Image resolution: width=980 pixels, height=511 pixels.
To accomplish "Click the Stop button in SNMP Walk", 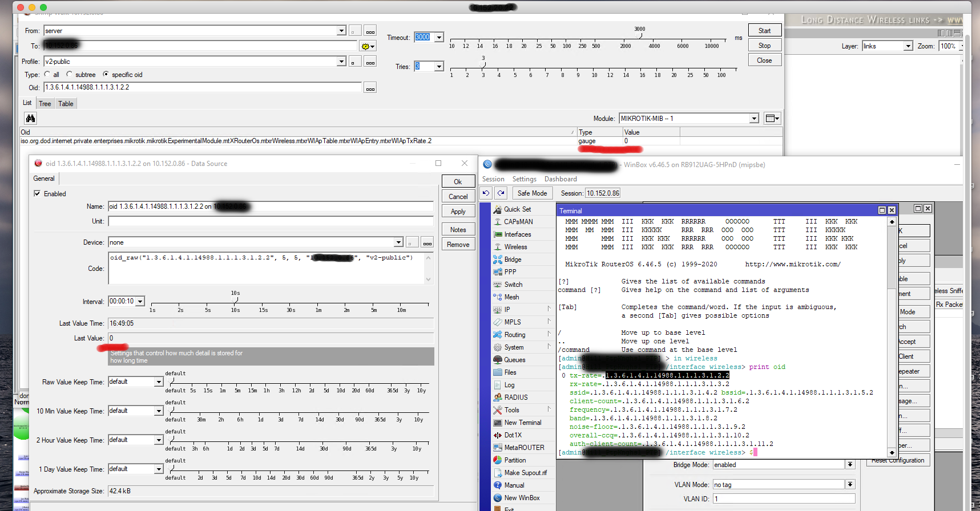I will (765, 46).
